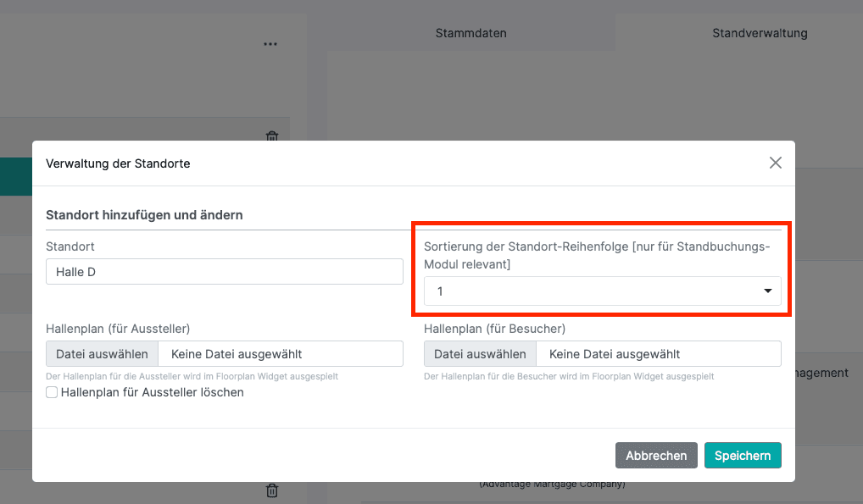This screenshot has height=504, width=863.
Task: Click the Aussteller file name field
Action: (x=281, y=353)
